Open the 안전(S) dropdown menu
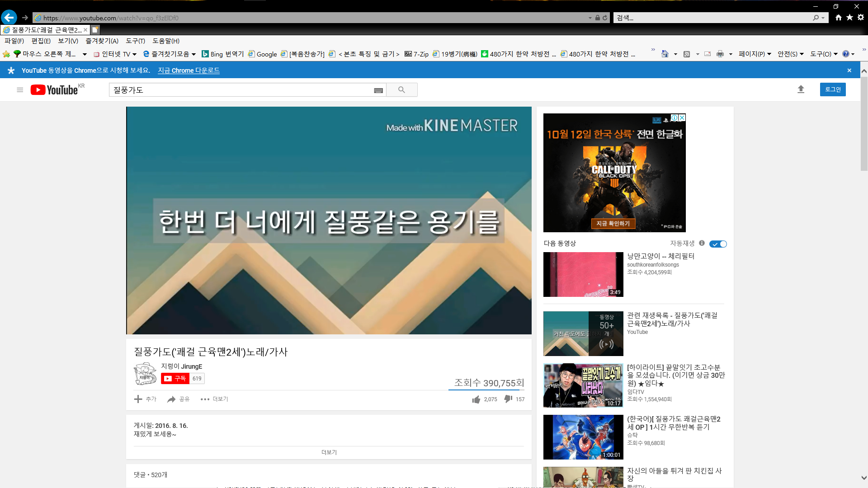This screenshot has width=868, height=488. coord(790,54)
